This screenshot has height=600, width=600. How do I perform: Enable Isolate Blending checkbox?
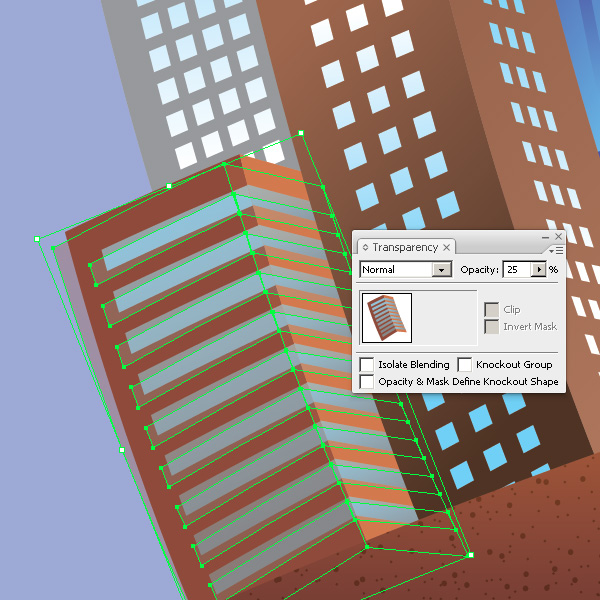pyautogui.click(x=367, y=364)
